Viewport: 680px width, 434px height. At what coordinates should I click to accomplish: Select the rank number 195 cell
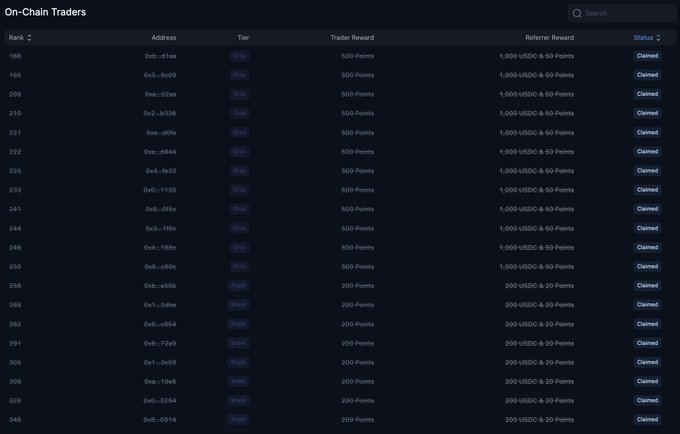(x=15, y=75)
